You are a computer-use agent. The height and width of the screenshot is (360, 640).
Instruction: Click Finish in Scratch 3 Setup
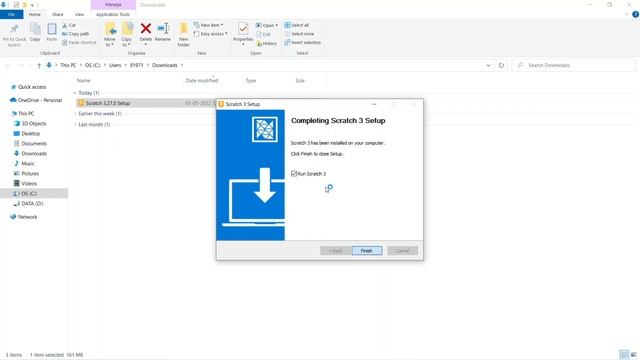click(367, 251)
